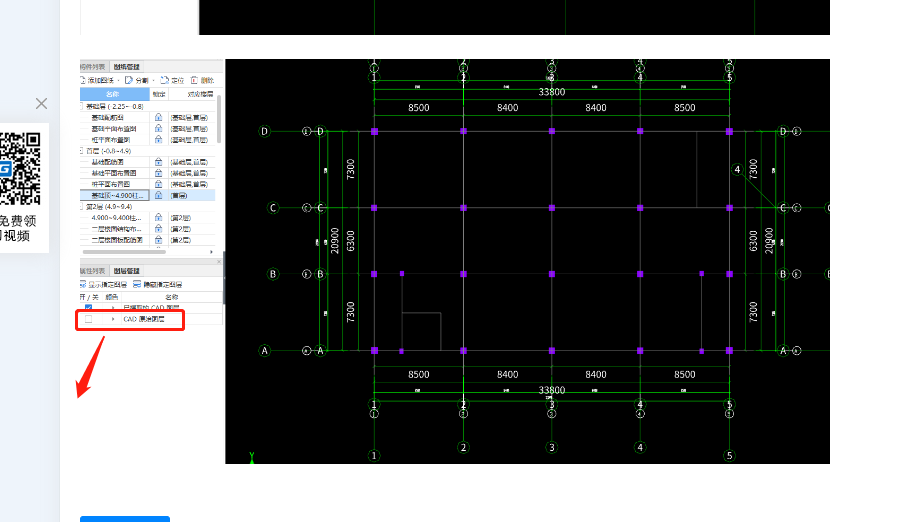
Task: Click the 开/关 column header
Action: (x=89, y=297)
